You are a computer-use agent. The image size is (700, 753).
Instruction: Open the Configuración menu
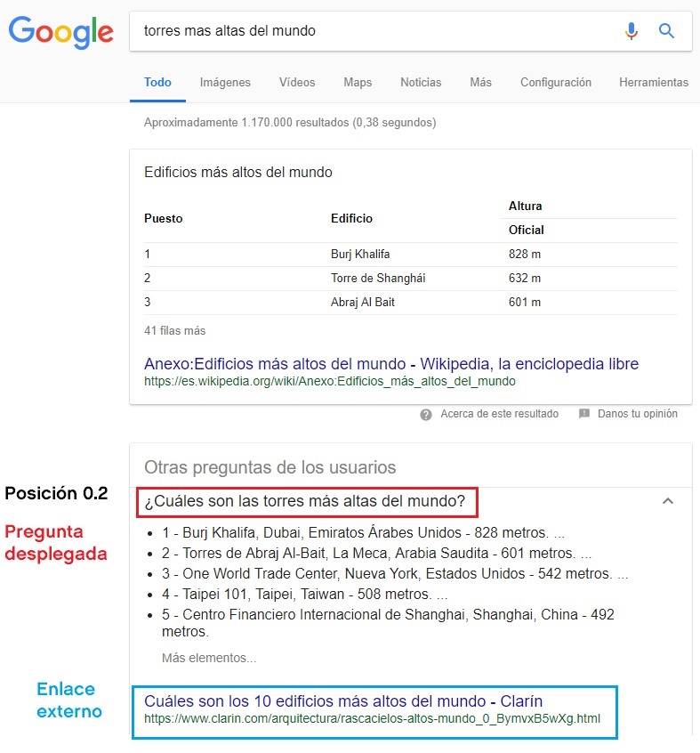[555, 82]
